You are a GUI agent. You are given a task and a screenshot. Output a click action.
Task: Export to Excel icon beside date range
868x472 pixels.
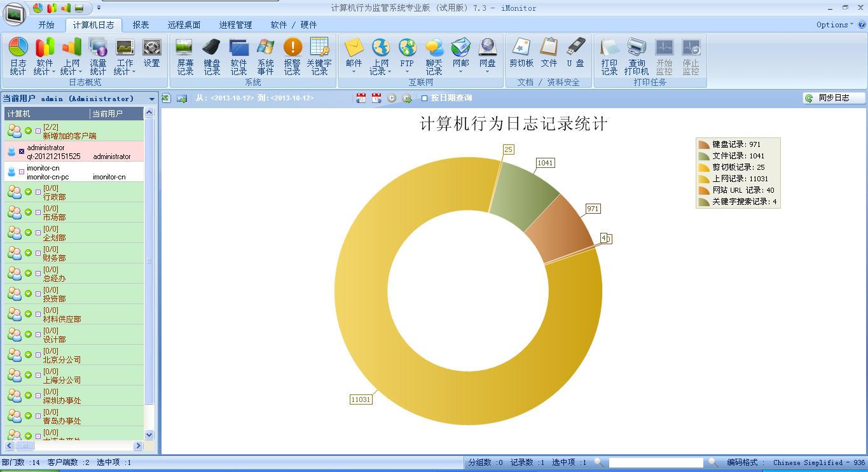click(166, 98)
